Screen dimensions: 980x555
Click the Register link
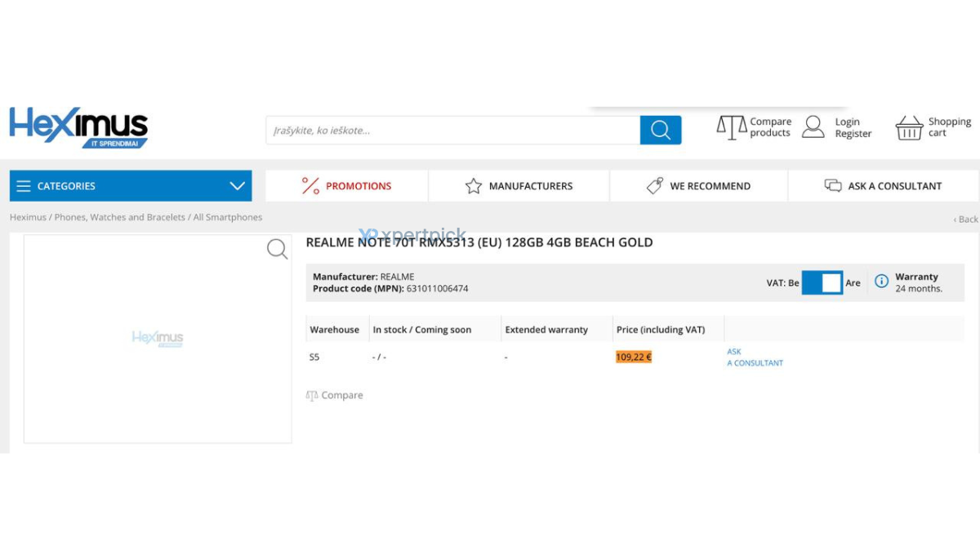(853, 134)
